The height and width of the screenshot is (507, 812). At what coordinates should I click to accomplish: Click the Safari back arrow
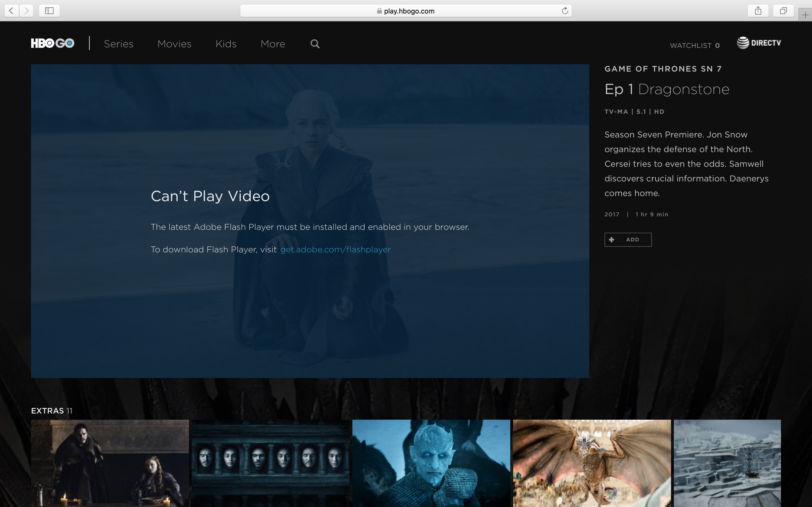(x=11, y=11)
